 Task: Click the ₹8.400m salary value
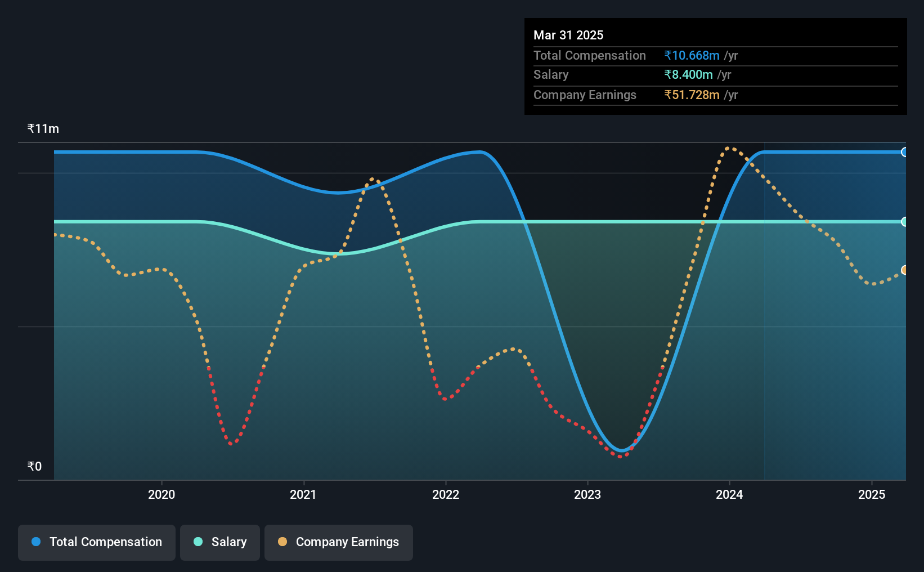688,74
